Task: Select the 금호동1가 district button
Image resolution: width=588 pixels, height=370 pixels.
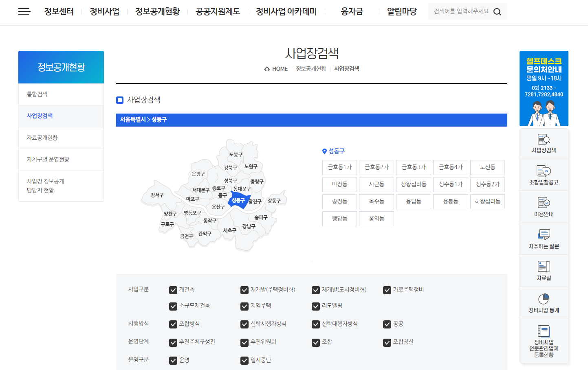Action: click(x=339, y=167)
